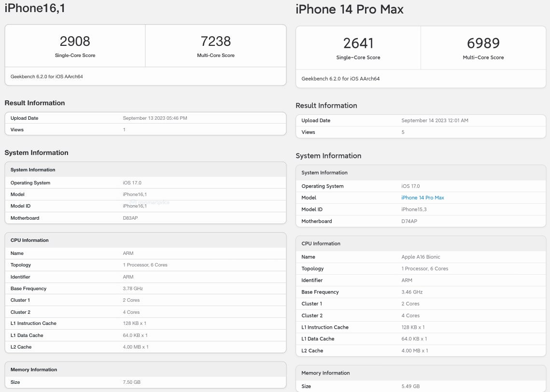Select upload date September 14 2023 12:01 AM

[x=435, y=121]
